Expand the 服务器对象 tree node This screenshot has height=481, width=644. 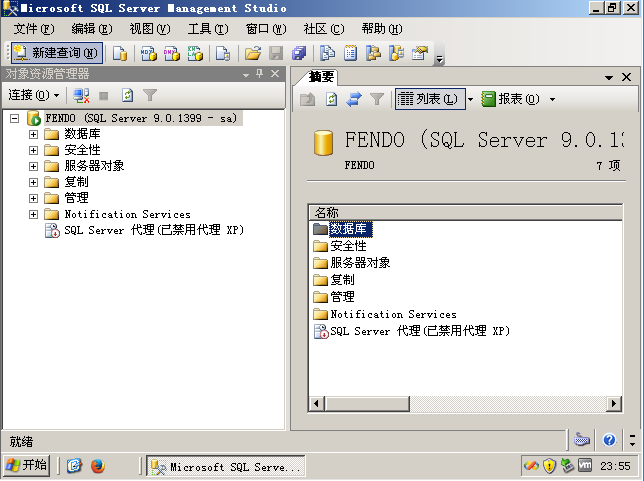(x=33, y=166)
